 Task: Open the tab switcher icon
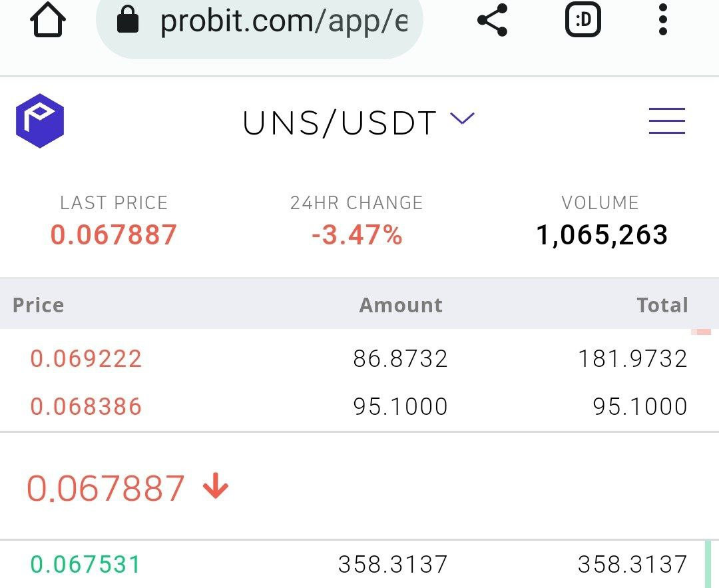click(x=583, y=20)
